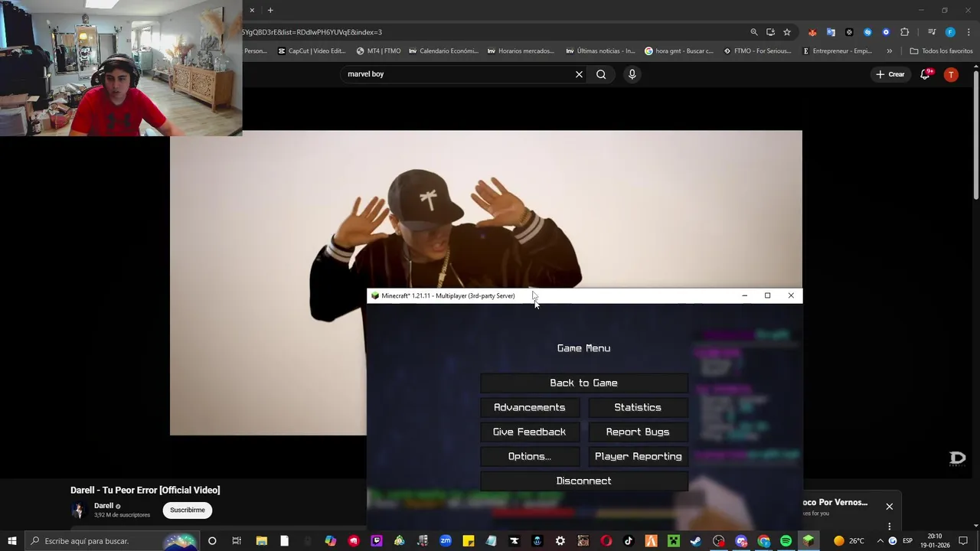Screen dimensions: 980x551
Task: Click the Minecraft creeper launcher taskbar icon
Action: tap(673, 541)
